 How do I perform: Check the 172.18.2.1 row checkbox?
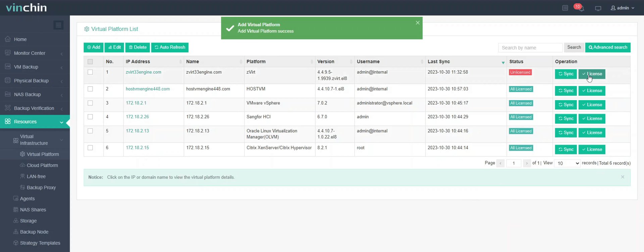click(90, 103)
